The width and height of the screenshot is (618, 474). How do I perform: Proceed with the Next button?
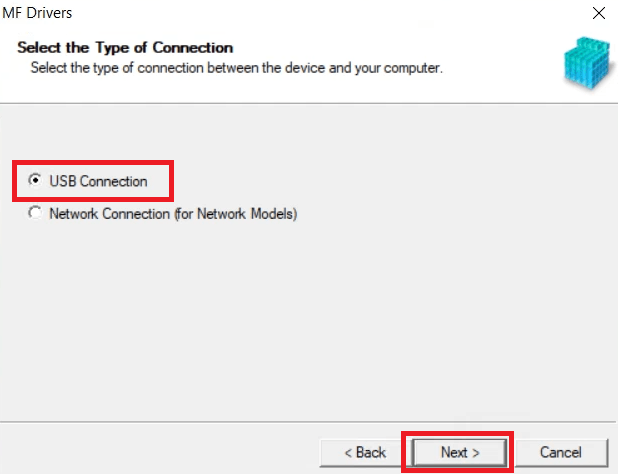[459, 452]
